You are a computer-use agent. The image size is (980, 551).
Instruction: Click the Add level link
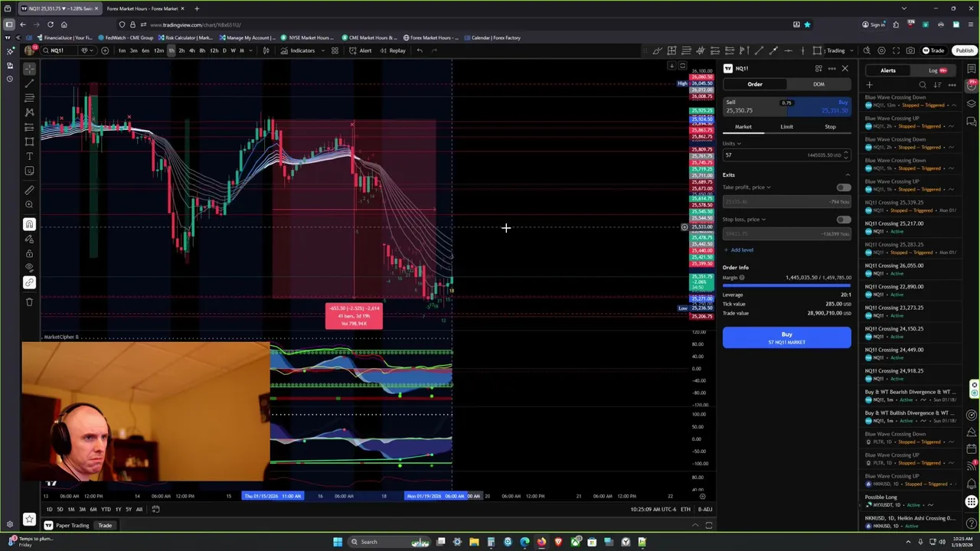(x=738, y=250)
